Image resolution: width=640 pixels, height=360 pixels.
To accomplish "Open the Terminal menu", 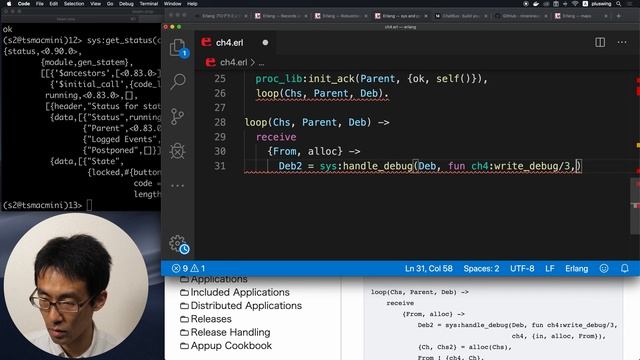I will coord(149,4).
